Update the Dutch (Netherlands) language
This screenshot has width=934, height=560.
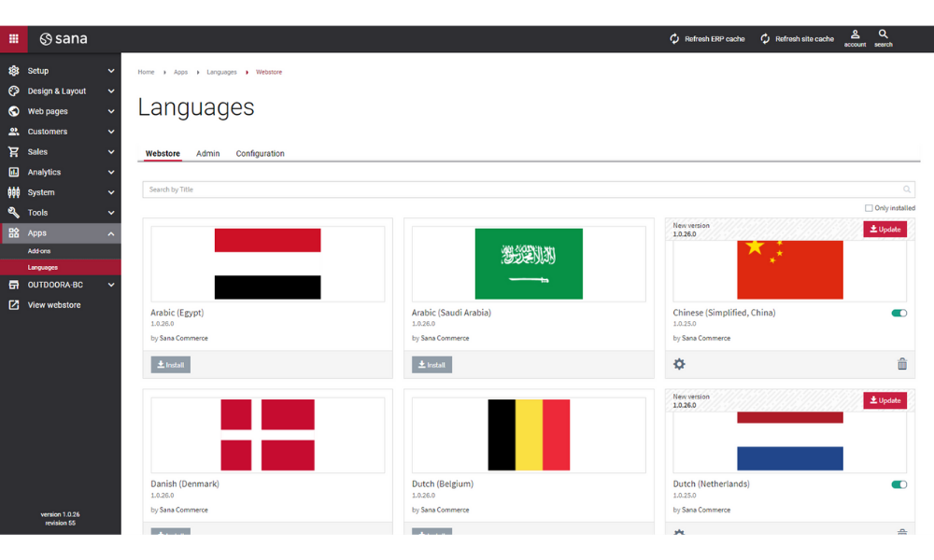[x=885, y=400]
